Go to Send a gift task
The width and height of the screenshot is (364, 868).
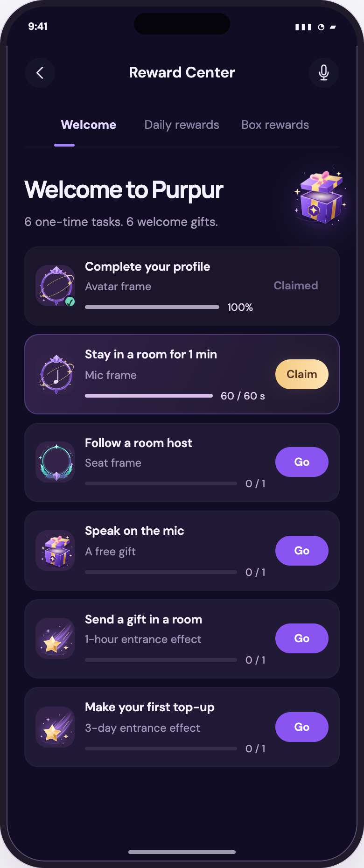tap(302, 638)
